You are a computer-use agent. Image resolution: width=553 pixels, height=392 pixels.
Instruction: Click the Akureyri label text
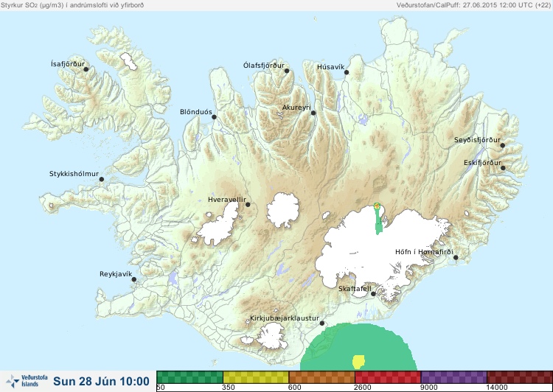click(296, 108)
